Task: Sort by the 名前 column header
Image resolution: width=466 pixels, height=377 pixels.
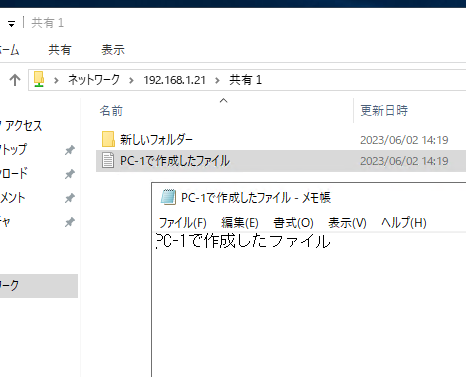Action: (x=111, y=110)
